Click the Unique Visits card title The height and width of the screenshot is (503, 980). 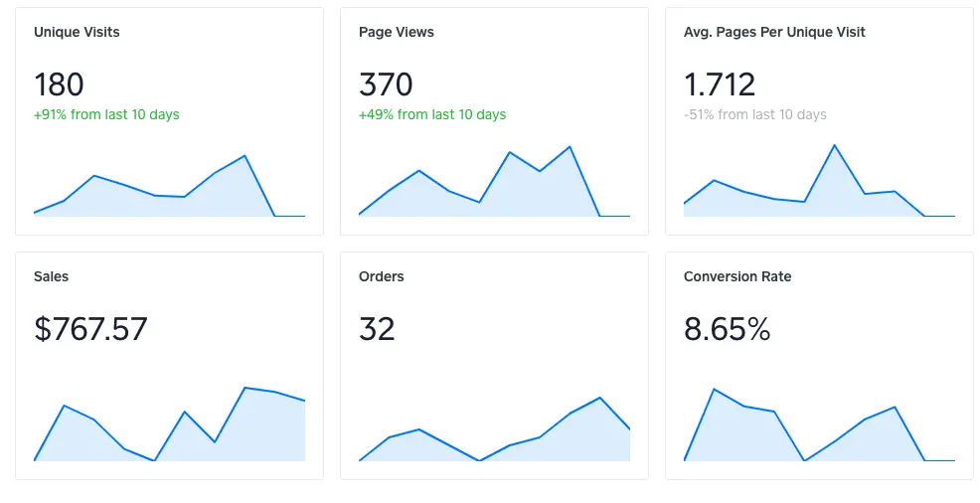[77, 32]
